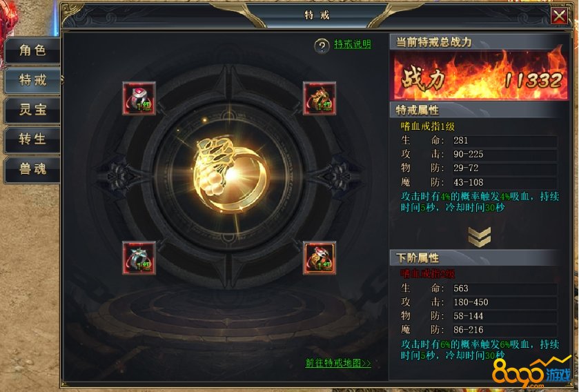Image resolution: width=579 pixels, height=392 pixels.
Task: Click 前往特戒地图 link
Action: (x=338, y=363)
